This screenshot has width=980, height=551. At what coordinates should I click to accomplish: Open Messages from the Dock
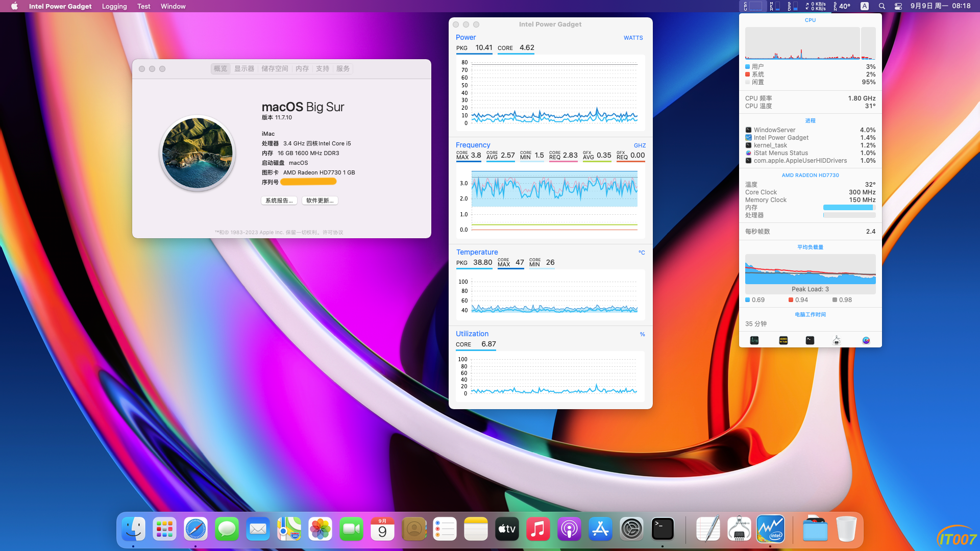click(x=227, y=529)
